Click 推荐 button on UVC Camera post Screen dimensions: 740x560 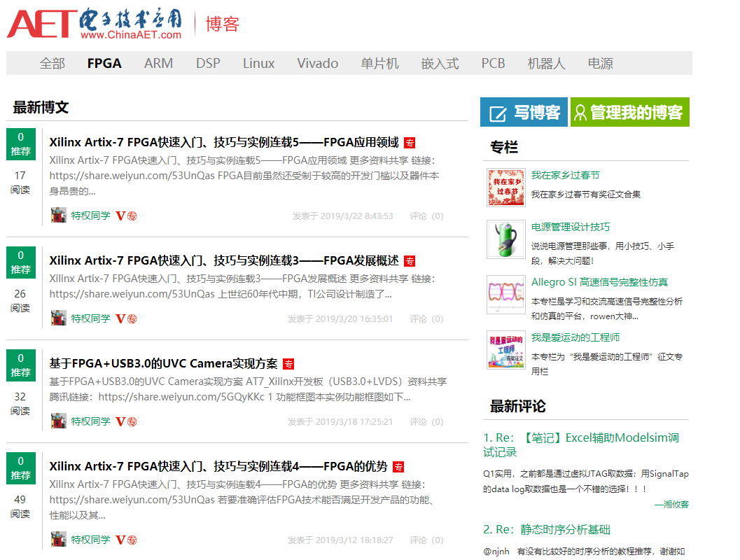tap(21, 365)
